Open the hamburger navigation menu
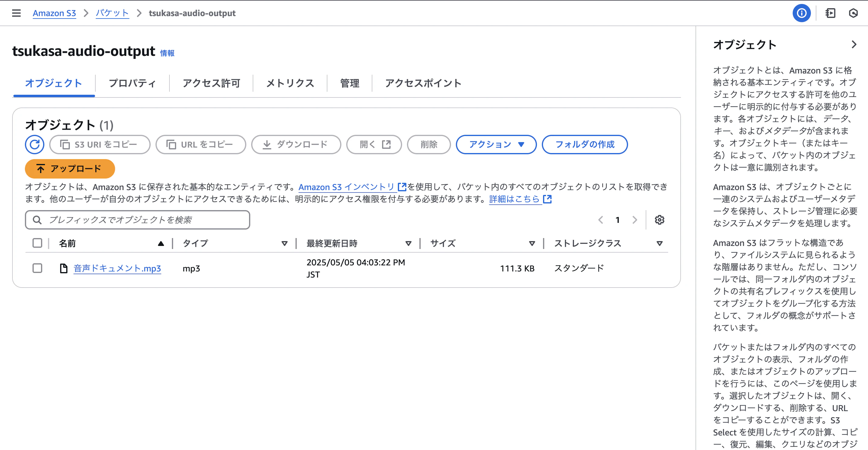The image size is (868, 450). pos(16,13)
